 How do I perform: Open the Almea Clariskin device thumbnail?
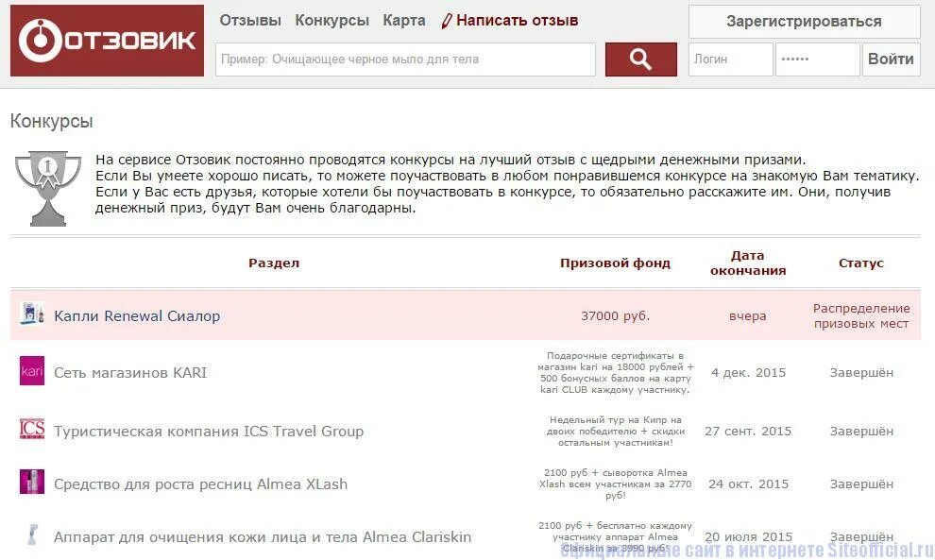click(x=32, y=535)
